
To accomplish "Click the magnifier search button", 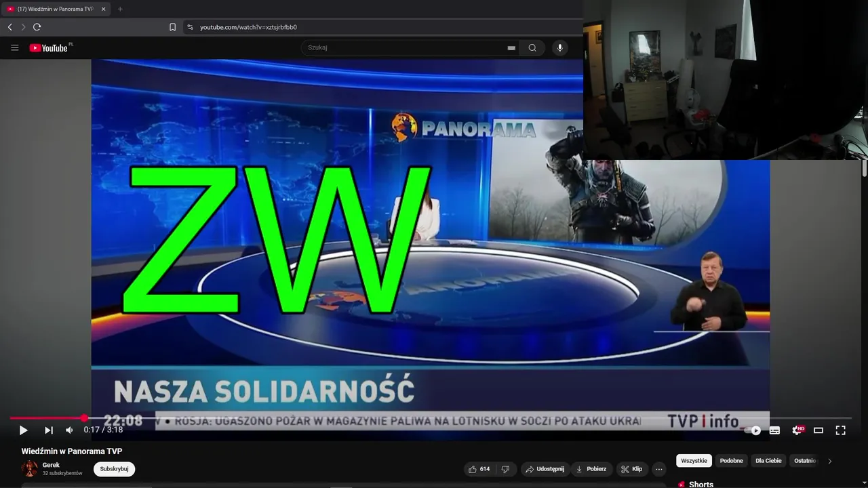I will click(532, 47).
